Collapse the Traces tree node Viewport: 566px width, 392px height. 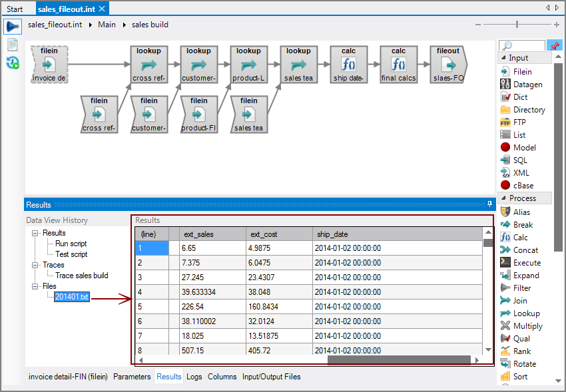pos(34,265)
